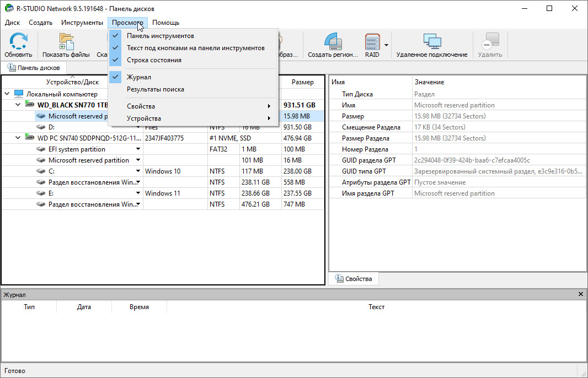Click the Удаленное подключение toolbar icon

tap(431, 42)
